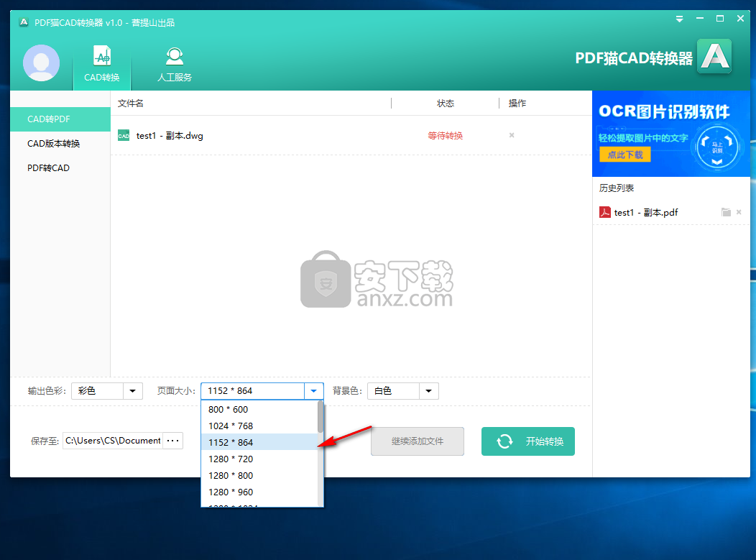This screenshot has height=560, width=756.
Task: Click the CAD file icon of test1 - 副本.dwg
Action: point(124,136)
